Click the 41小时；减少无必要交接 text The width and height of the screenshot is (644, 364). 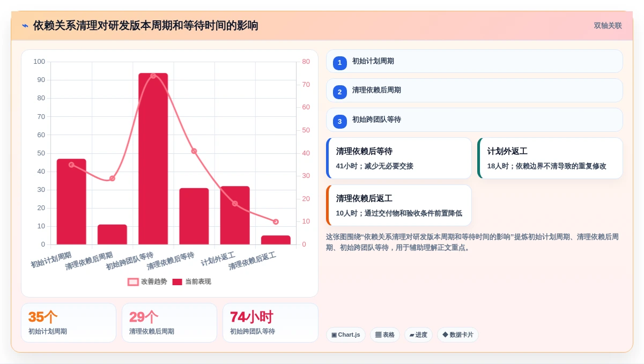375,166
